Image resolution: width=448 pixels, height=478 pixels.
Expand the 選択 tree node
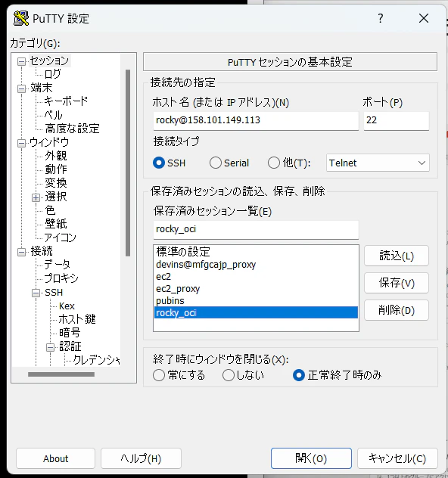(36, 197)
